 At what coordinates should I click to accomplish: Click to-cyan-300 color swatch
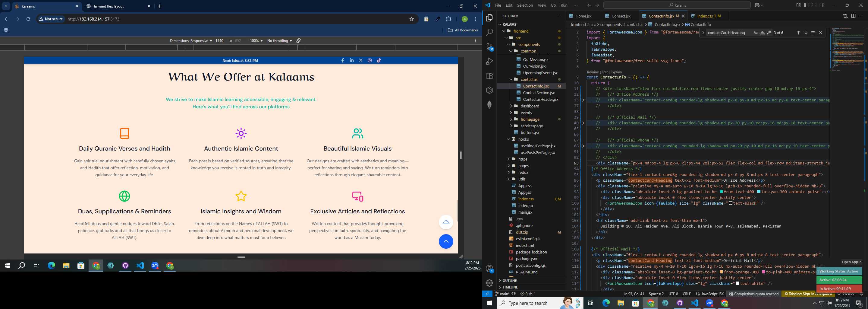[759, 192]
